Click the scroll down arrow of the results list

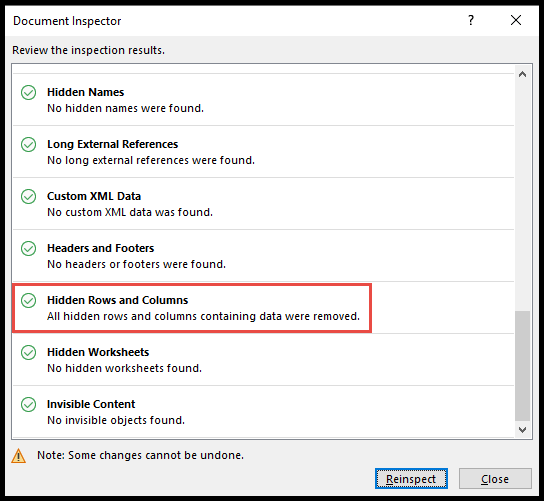tap(522, 430)
